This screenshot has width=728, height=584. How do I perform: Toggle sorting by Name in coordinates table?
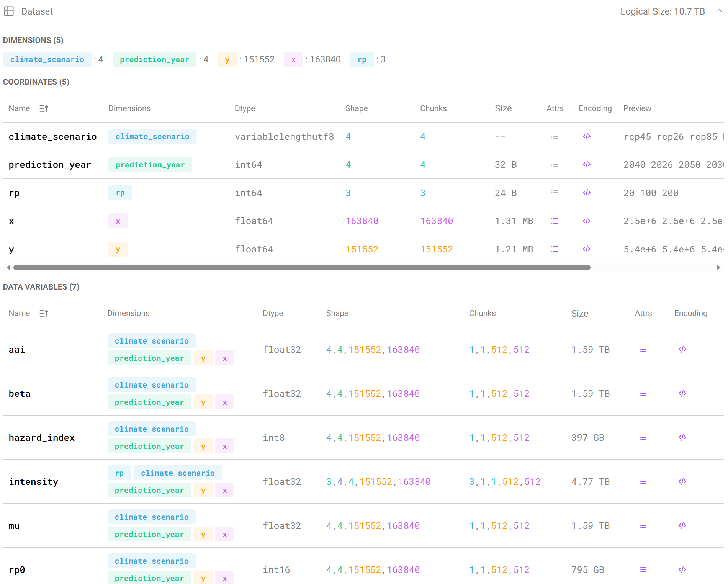44,108
